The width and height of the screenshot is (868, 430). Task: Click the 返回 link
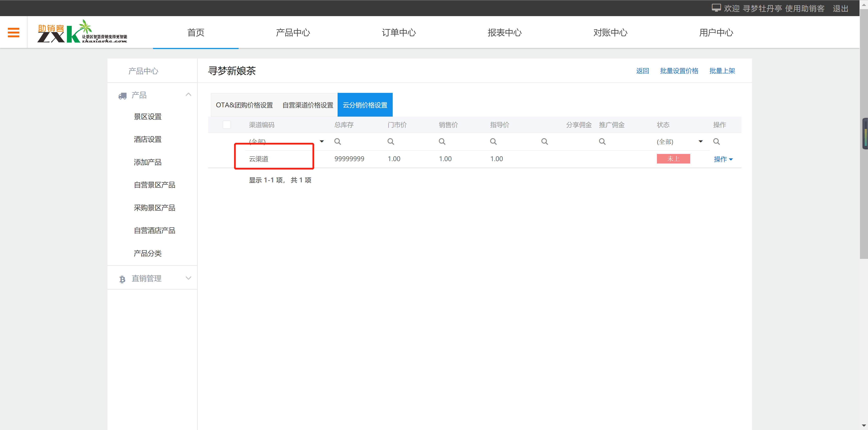(642, 71)
